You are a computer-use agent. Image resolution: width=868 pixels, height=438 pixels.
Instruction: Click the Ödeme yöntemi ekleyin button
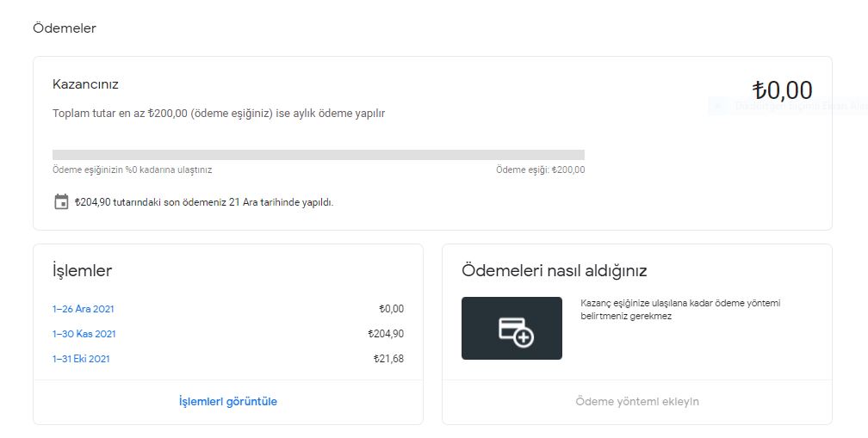(637, 402)
